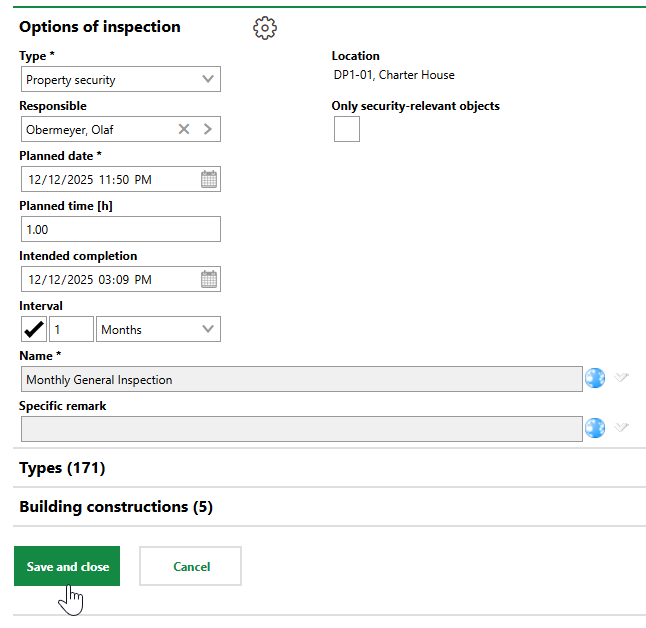The image size is (646, 628).
Task: Expand the chevron next to Name globe
Action: coord(621,378)
